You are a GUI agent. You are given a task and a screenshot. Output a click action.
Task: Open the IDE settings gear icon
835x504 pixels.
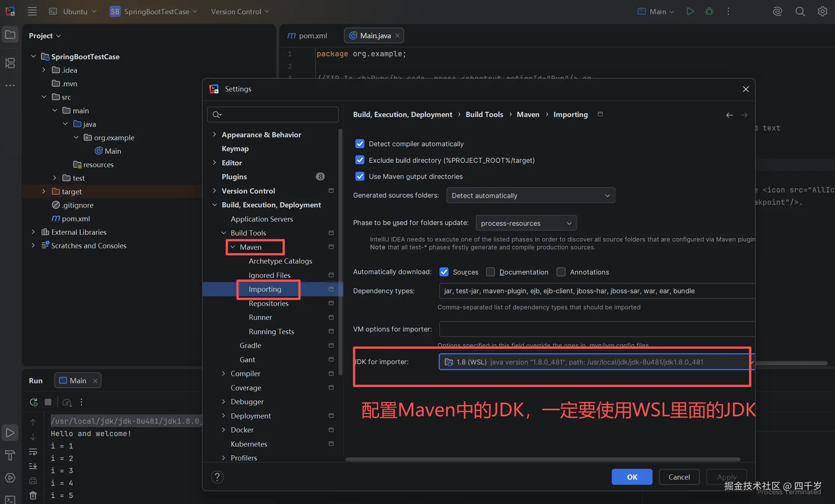coord(822,11)
